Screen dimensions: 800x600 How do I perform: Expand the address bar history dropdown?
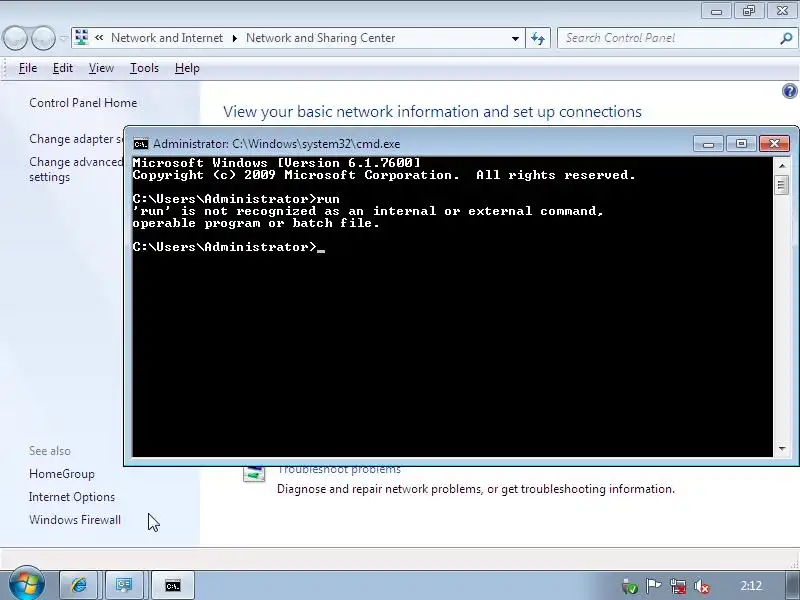pos(515,38)
